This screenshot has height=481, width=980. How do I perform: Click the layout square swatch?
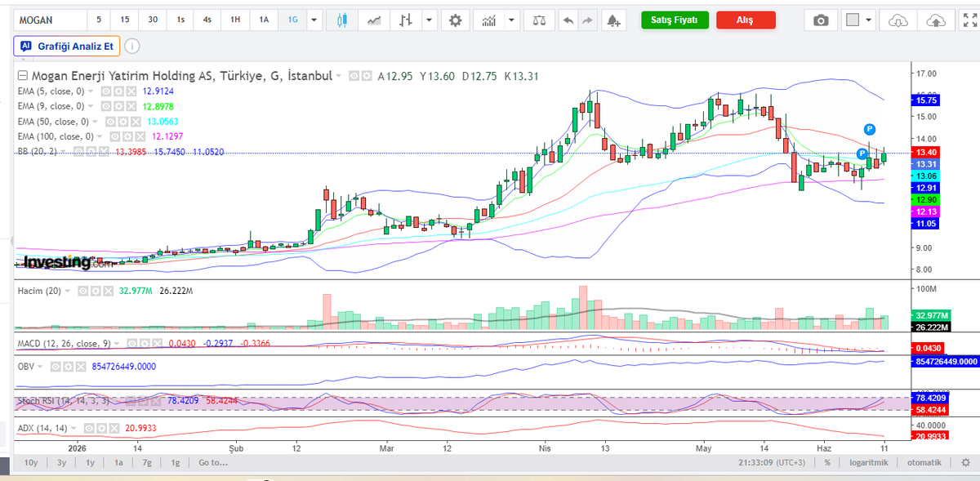click(x=853, y=20)
